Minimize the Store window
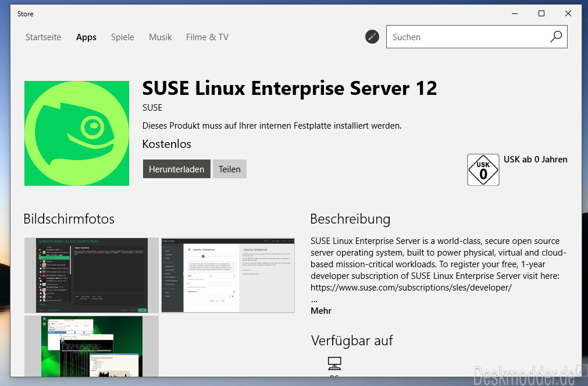The width and height of the screenshot is (588, 386). 515,13
